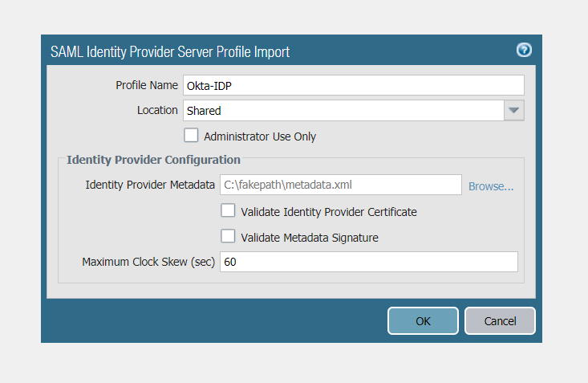Click the Identity Provider Configuration heading
Screen dimensions: 588x383
153,160
